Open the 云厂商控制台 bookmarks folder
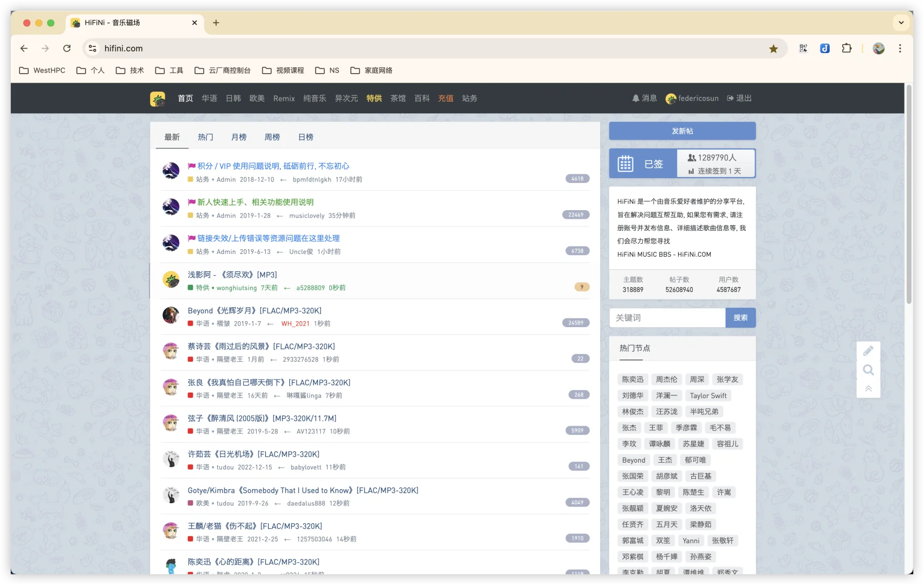The image size is (924, 585). tap(223, 70)
